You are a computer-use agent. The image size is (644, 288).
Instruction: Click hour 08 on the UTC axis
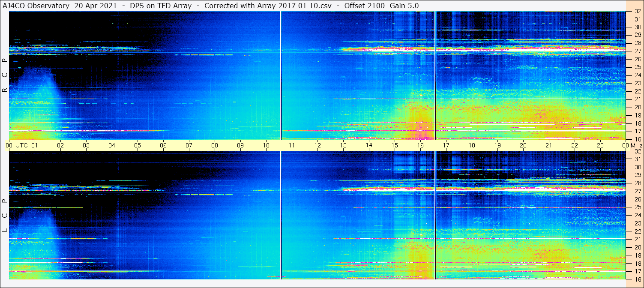215,145
